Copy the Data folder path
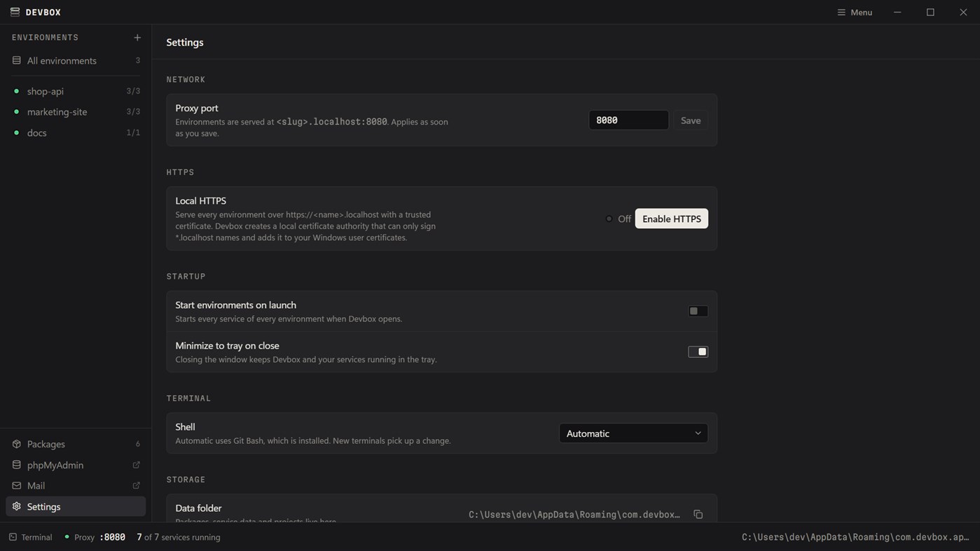Viewport: 980px width, 551px height. (x=698, y=515)
